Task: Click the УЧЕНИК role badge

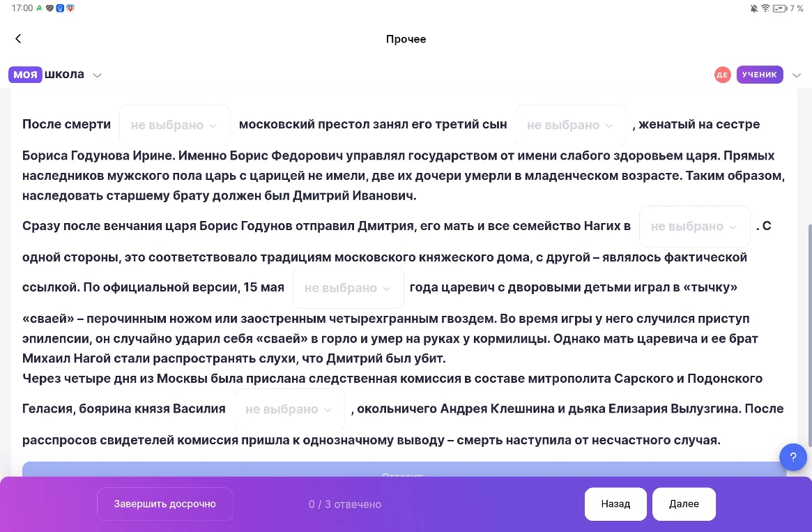Action: [760, 75]
